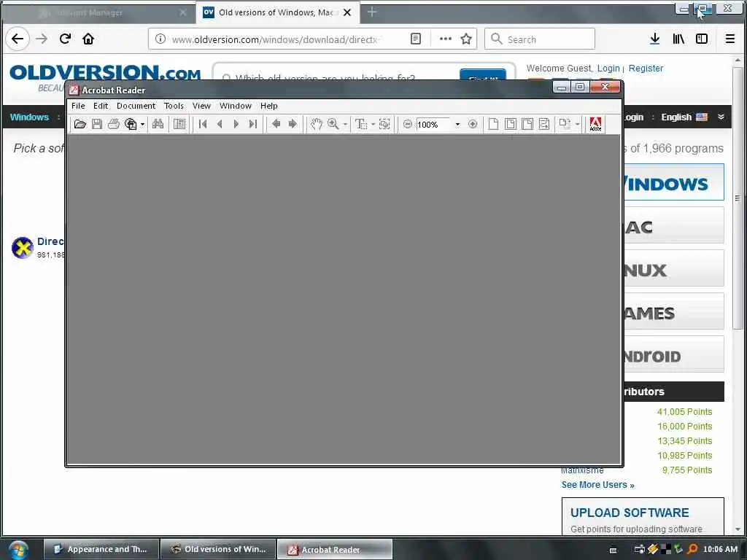Click the 100% zoom percentage field
This screenshot has height=560, width=747.
click(x=433, y=125)
